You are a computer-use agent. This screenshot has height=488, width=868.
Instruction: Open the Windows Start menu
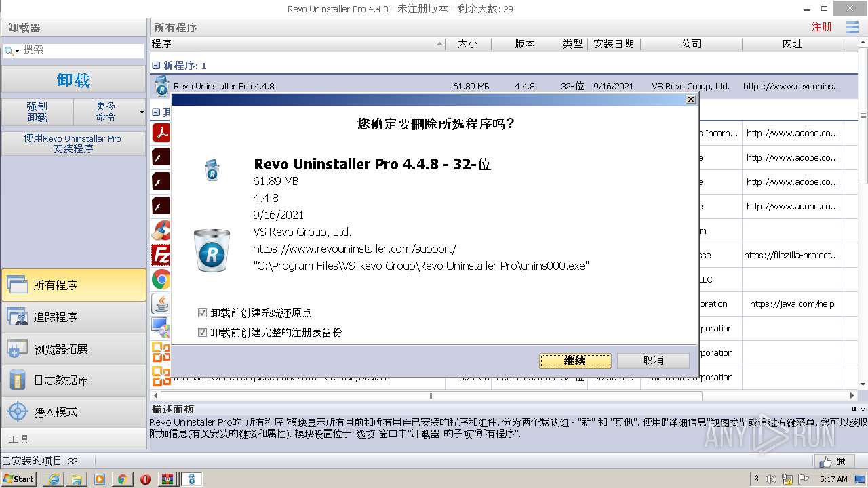click(x=19, y=479)
